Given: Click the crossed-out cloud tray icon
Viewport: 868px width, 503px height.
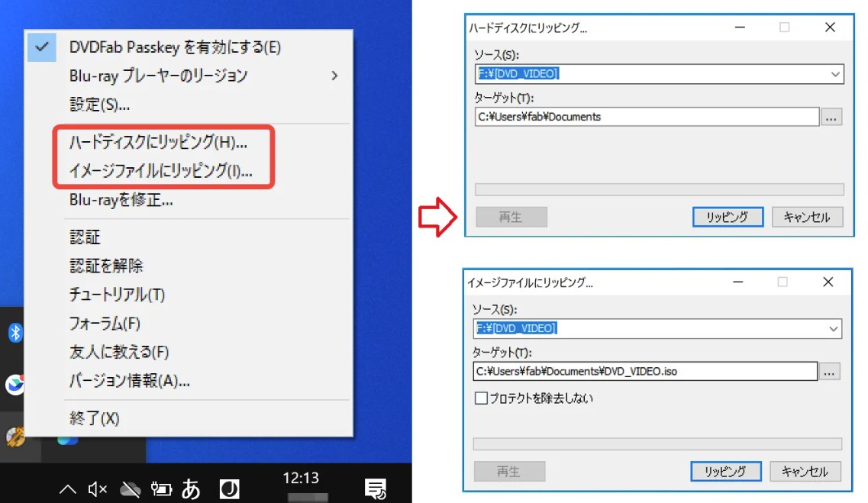Looking at the screenshot, I should click(130, 489).
